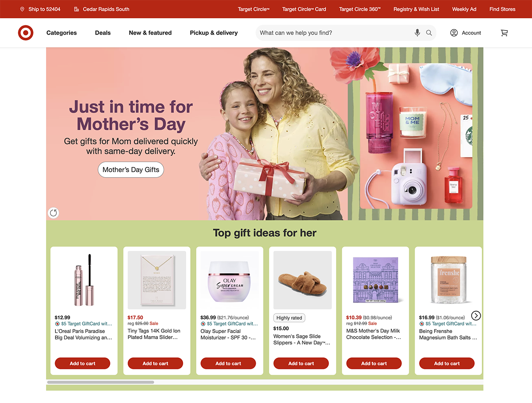Click the Ship to 52404 location pin
This screenshot has height=403, width=532.
tap(22, 9)
